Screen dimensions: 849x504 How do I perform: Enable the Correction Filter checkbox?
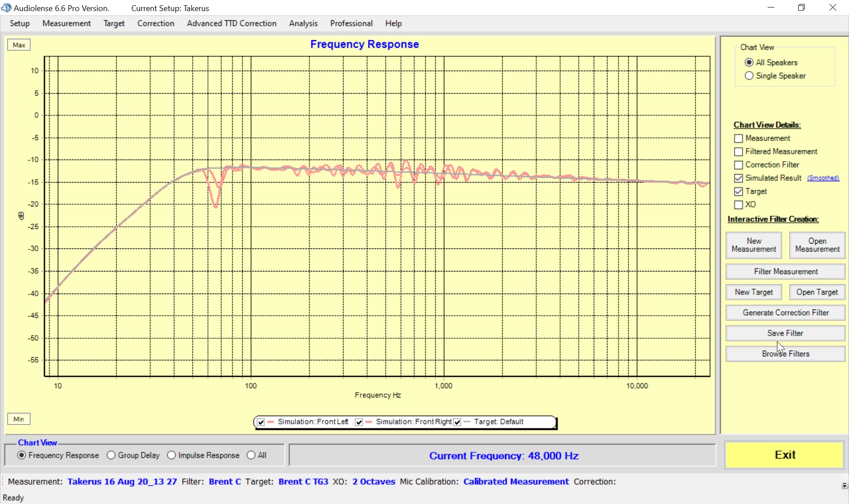pos(738,165)
